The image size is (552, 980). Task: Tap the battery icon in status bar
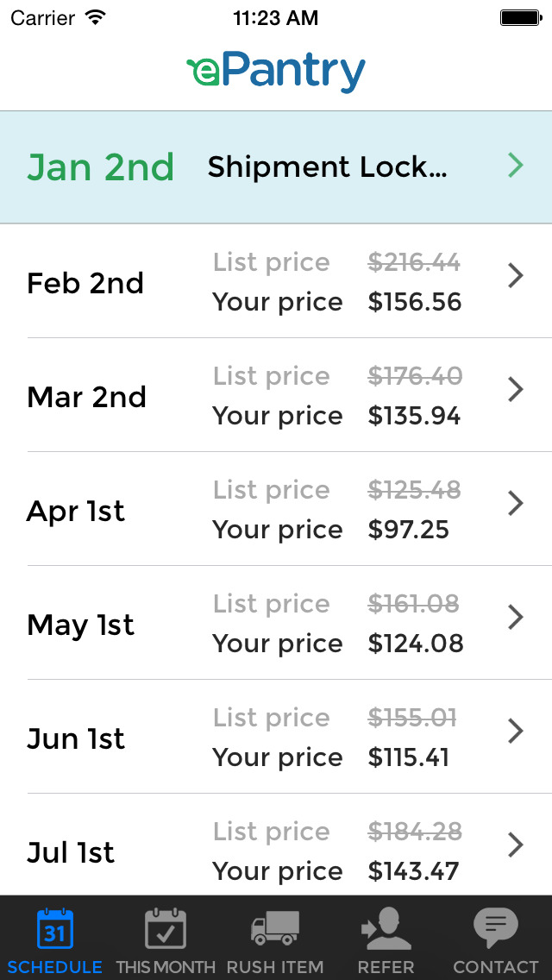click(520, 17)
